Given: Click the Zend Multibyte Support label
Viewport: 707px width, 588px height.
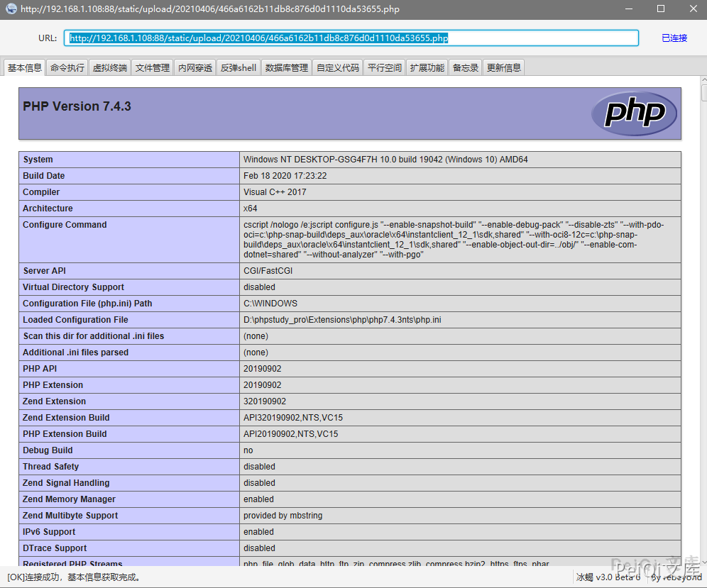Looking at the screenshot, I should [x=70, y=516].
